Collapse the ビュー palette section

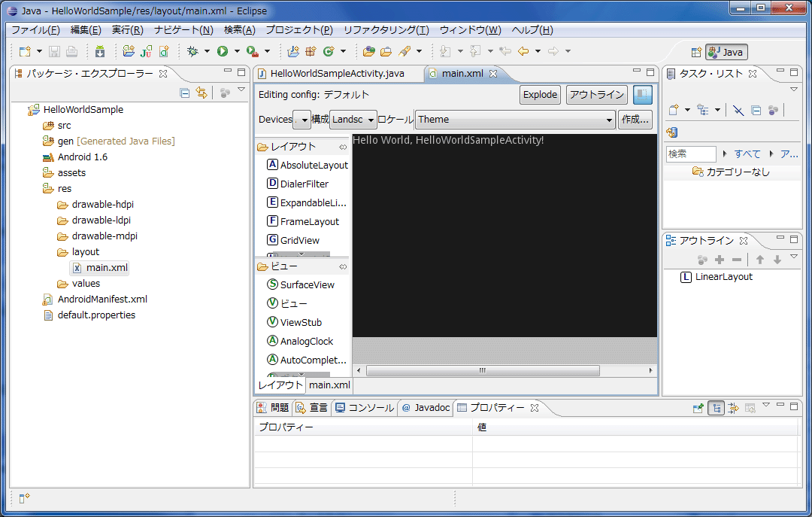click(x=302, y=266)
